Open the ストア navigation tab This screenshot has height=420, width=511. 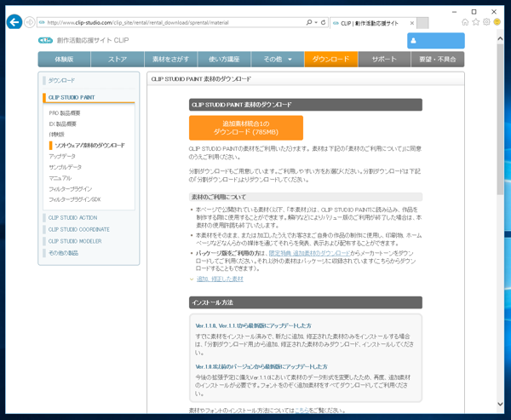click(118, 59)
